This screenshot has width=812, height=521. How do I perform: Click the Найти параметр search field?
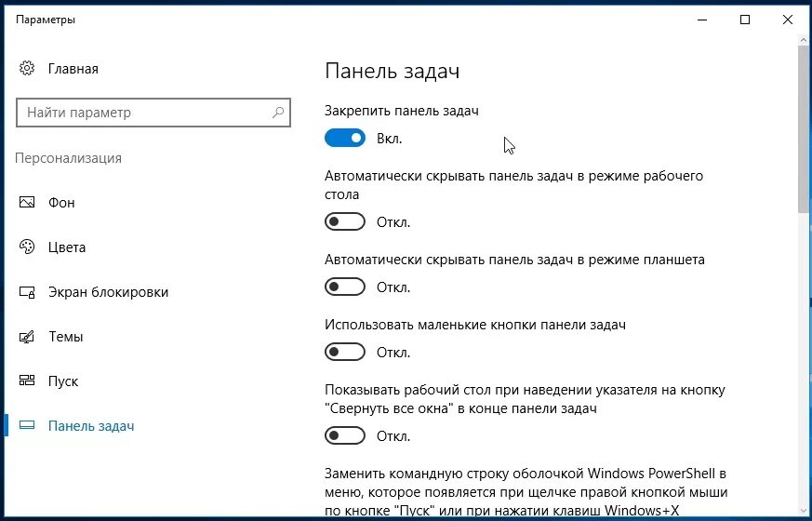[x=153, y=113]
